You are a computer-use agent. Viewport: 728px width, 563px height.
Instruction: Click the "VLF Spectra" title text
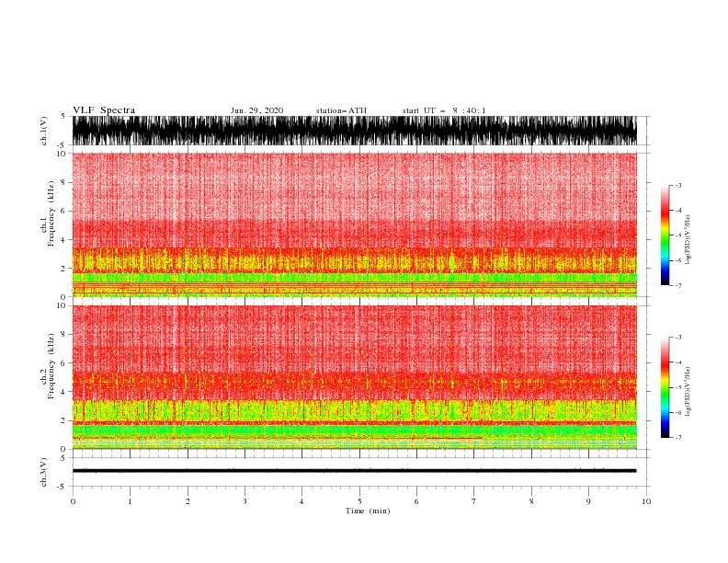coord(104,110)
